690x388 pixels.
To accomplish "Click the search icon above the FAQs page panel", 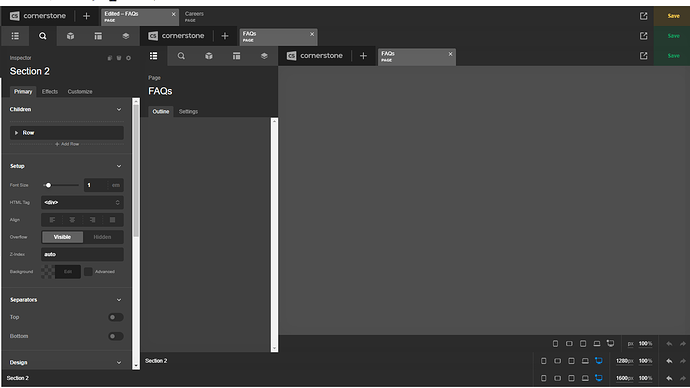I will (x=181, y=56).
